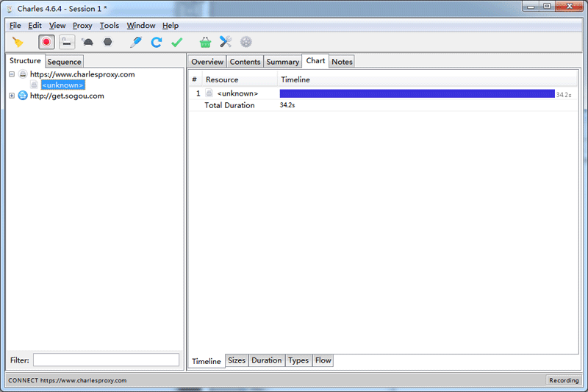The image size is (588, 392).
Task: Repeat the request with the refresh icon
Action: (x=157, y=42)
